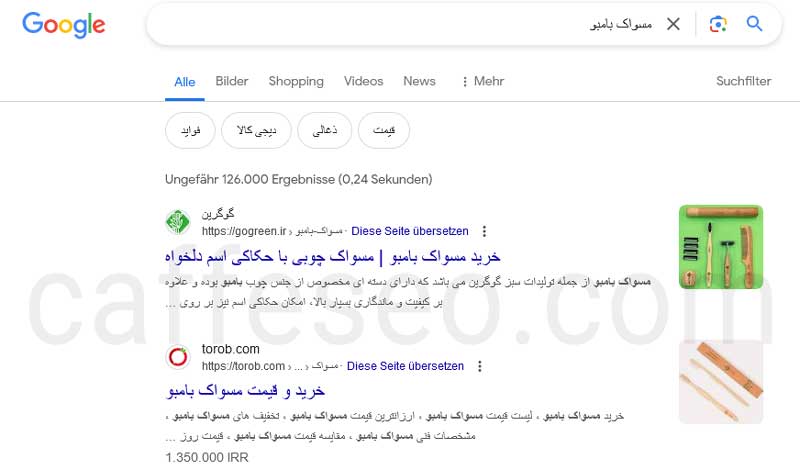Image resolution: width=800 pixels, height=470 pixels.
Task: Click the Ungefähr 126.000 Ergebnisse text
Action: [298, 180]
